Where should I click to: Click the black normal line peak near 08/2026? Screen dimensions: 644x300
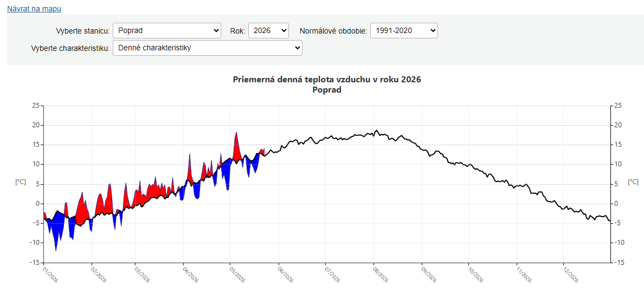[376, 132]
